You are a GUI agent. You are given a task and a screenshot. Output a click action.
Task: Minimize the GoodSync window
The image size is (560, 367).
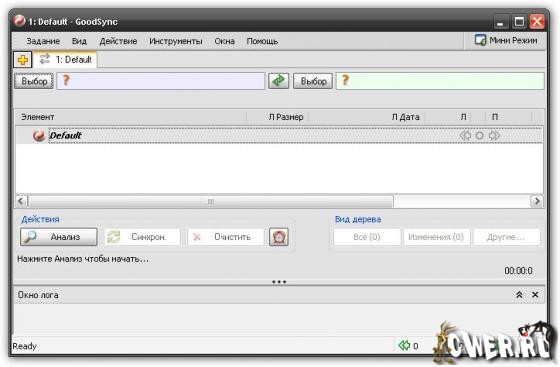[x=500, y=22]
